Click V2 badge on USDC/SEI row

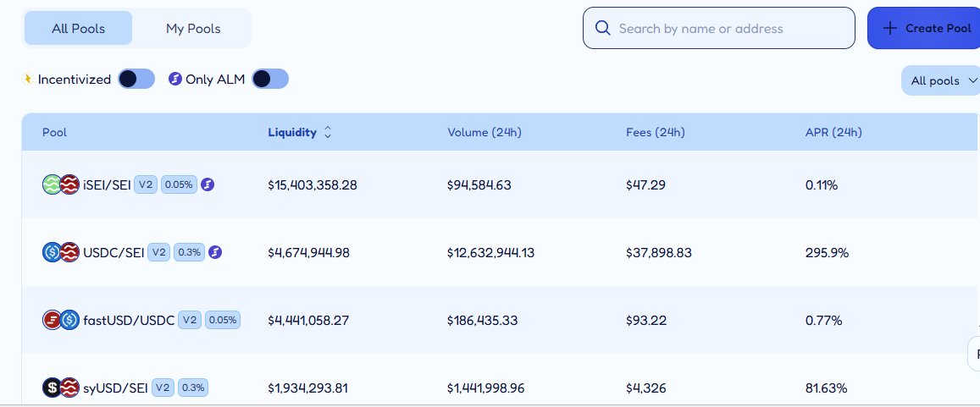tap(158, 252)
